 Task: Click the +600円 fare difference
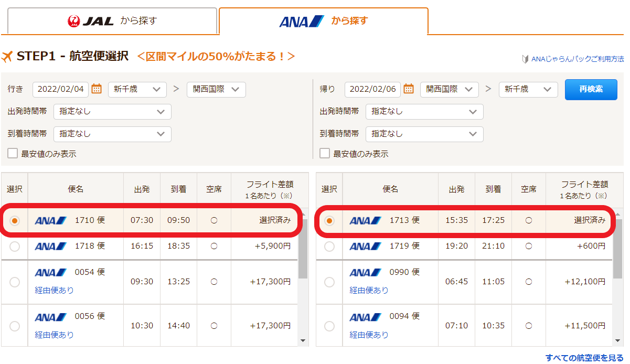point(591,246)
